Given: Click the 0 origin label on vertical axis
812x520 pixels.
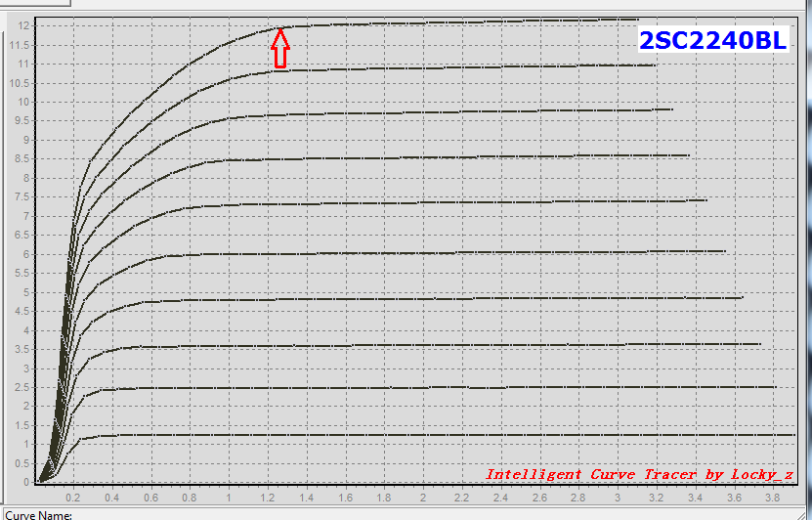Looking at the screenshot, I should tap(27, 483).
